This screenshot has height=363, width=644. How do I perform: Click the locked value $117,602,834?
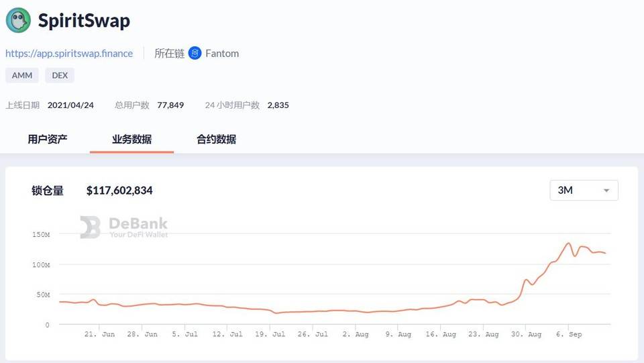(x=119, y=191)
